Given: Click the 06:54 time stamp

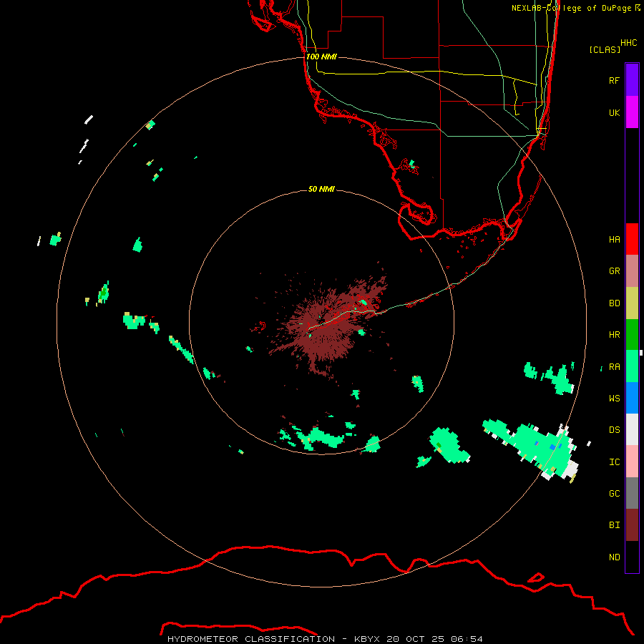Looking at the screenshot, I should (x=467, y=639).
